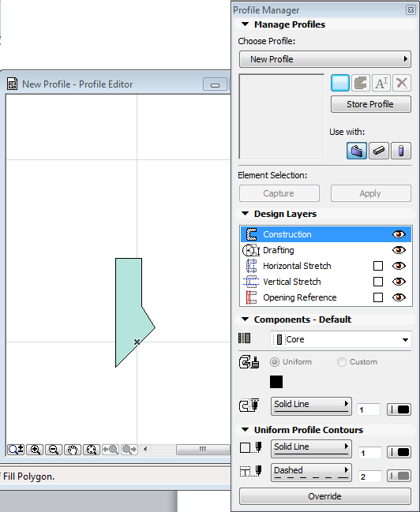
Task: Open the Core component dropdown
Action: 340,339
